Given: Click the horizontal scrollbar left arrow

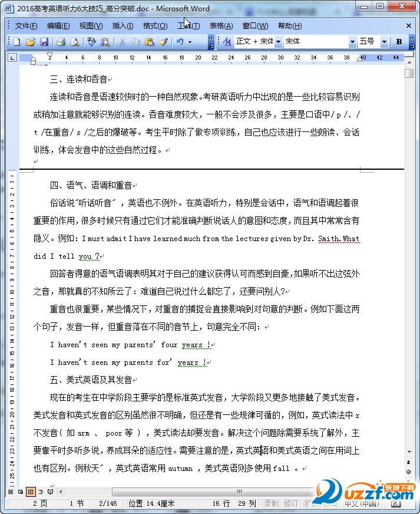Looking at the screenshot, I should [x=61, y=492].
